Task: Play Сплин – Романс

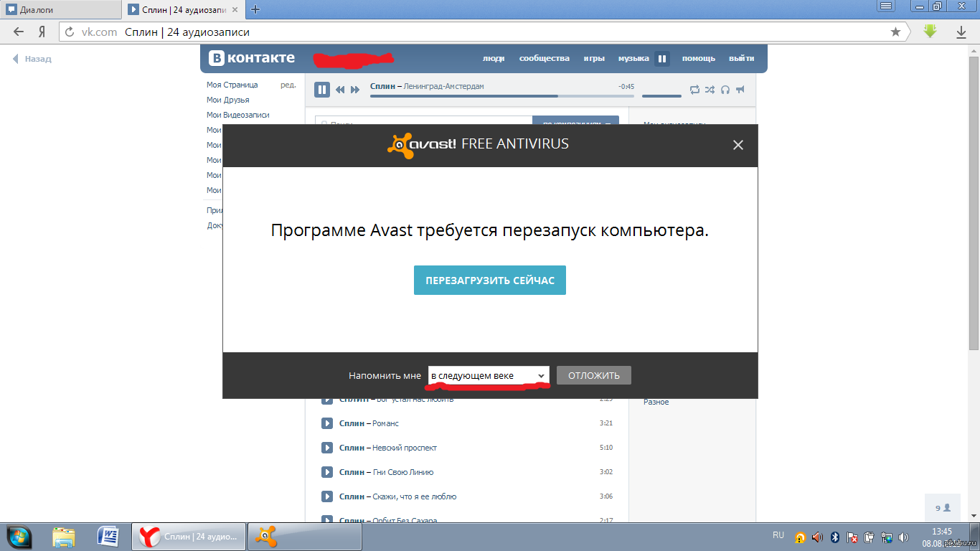Action: (x=327, y=423)
